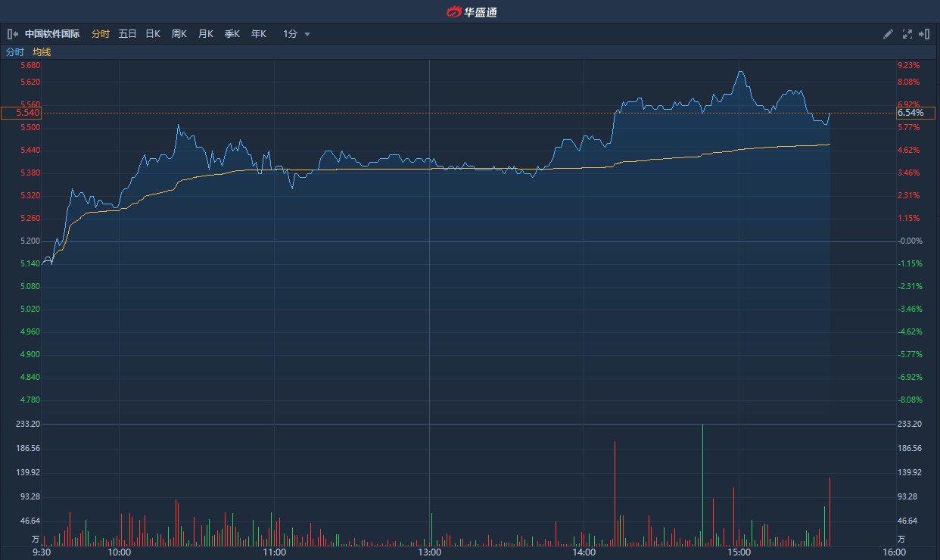940x560 pixels.
Task: Click the 5.540 current price label
Action: click(21, 113)
